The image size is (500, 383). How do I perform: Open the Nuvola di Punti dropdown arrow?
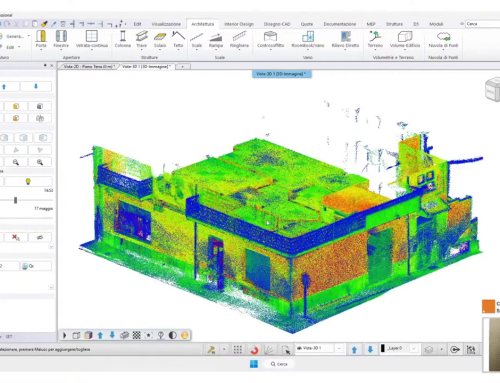pos(443,50)
